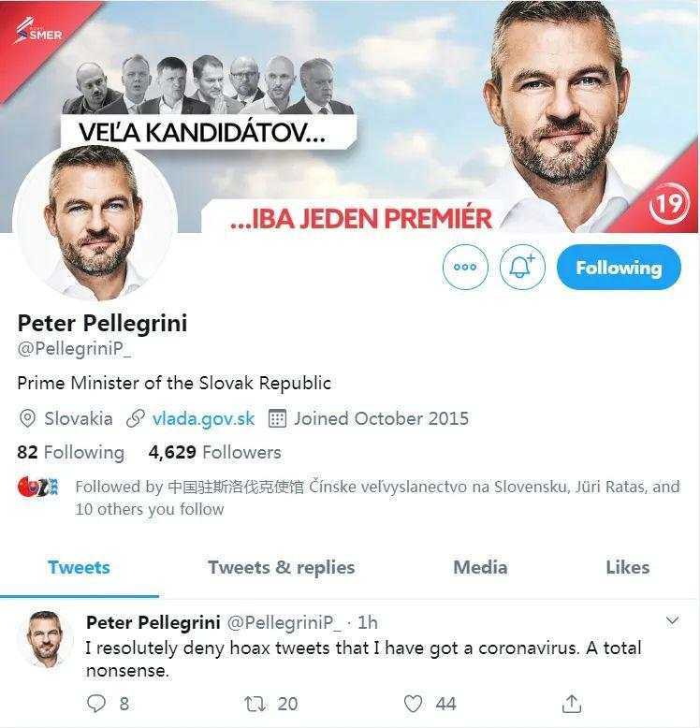Reply to the coronavirus hoax tweet
Image resolution: width=700 pixels, height=728 pixels.
pos(96,703)
